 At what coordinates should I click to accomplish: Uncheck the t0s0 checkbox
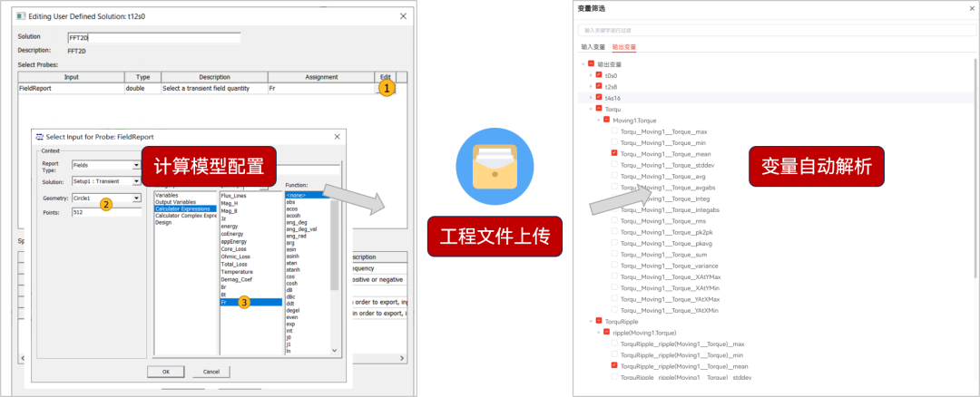(x=599, y=75)
